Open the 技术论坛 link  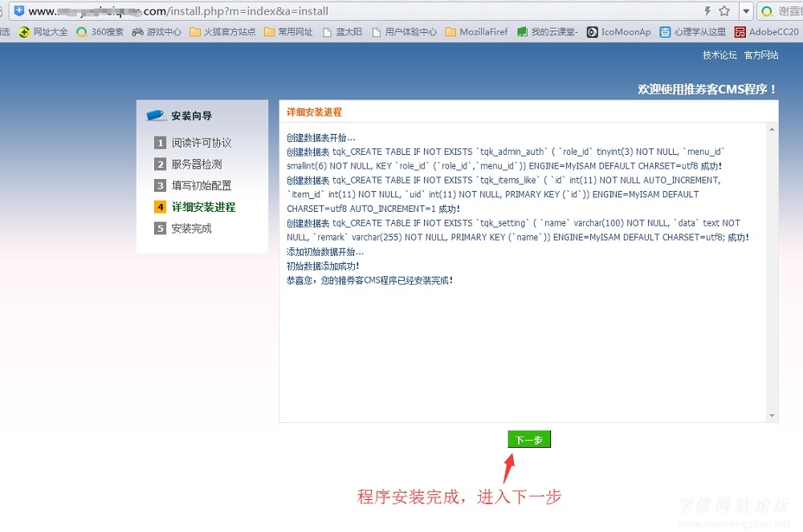click(719, 55)
